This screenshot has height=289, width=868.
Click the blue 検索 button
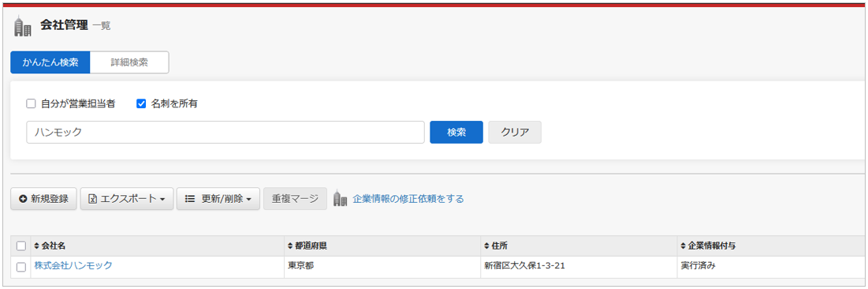(456, 132)
